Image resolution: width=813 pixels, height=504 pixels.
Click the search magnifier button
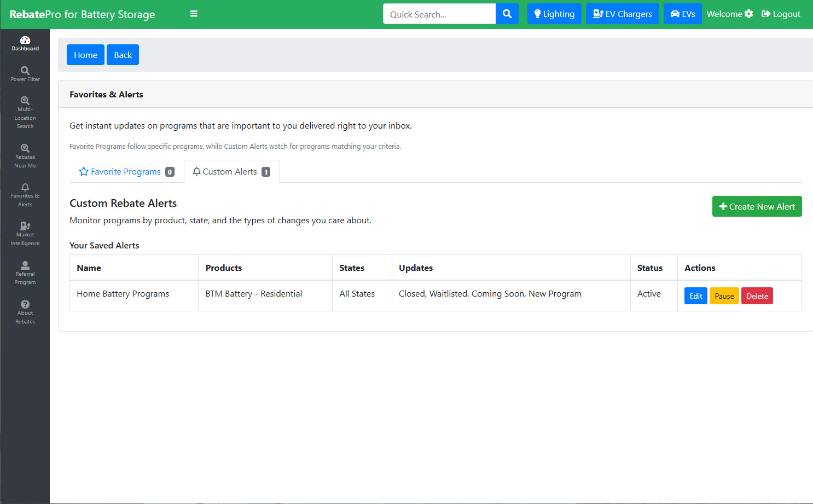coord(507,14)
